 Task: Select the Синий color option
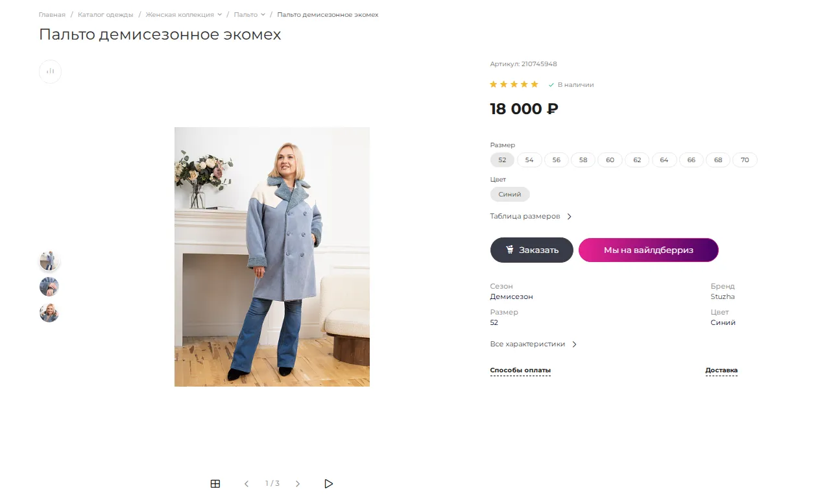click(x=510, y=195)
